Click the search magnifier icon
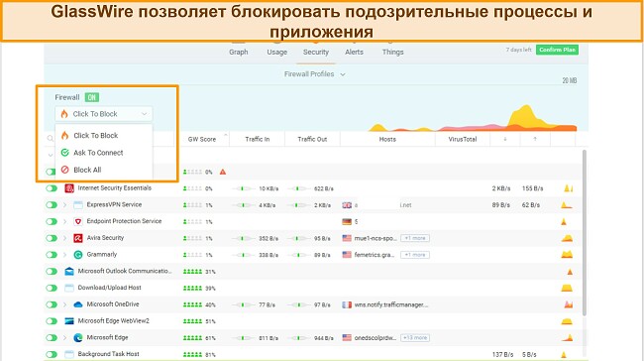The width and height of the screenshot is (644, 361). [x=51, y=139]
